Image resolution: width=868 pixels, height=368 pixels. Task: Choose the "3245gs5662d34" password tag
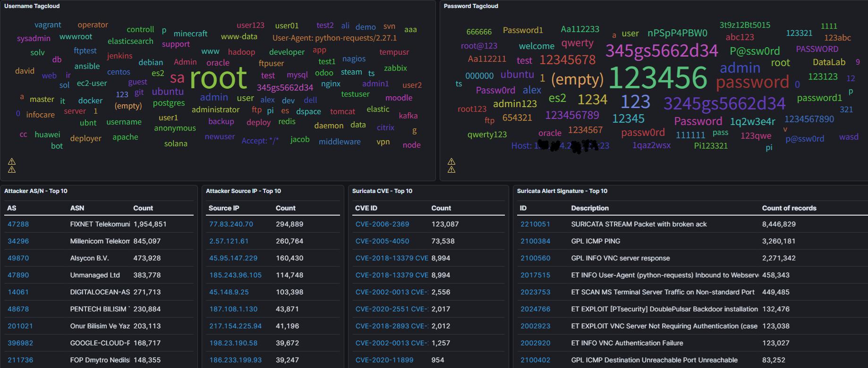[724, 103]
